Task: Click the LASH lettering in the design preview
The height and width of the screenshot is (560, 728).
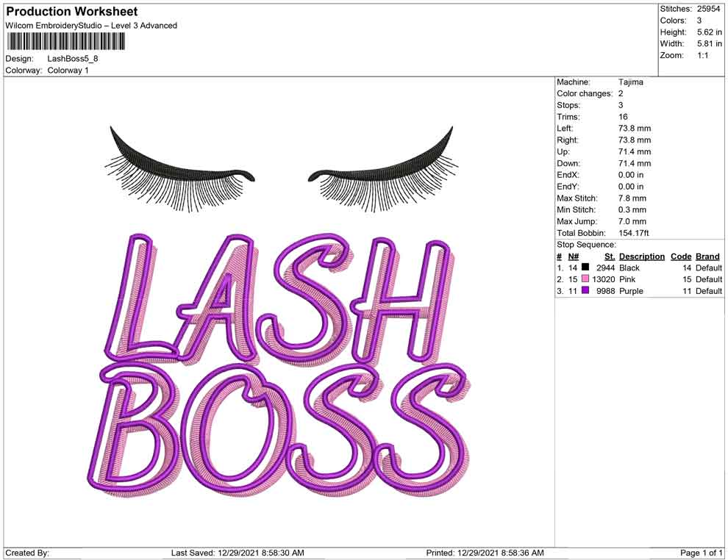Action: 279,309
